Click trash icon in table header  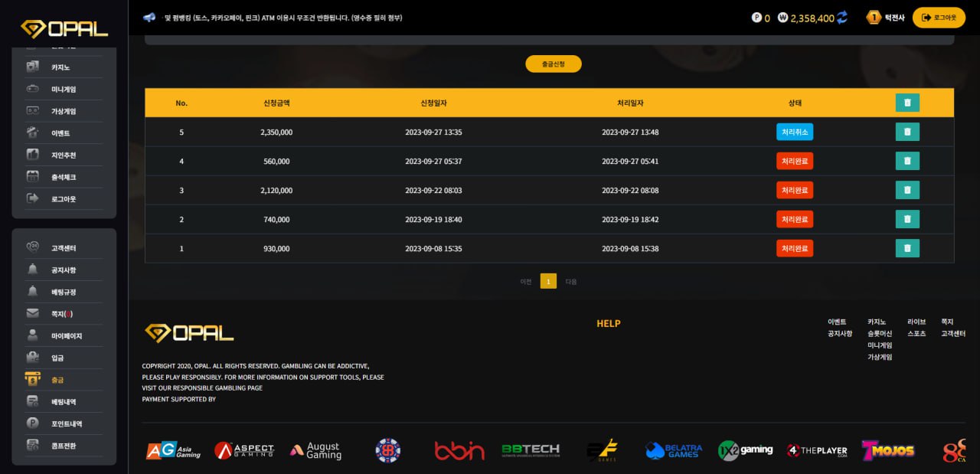(907, 103)
